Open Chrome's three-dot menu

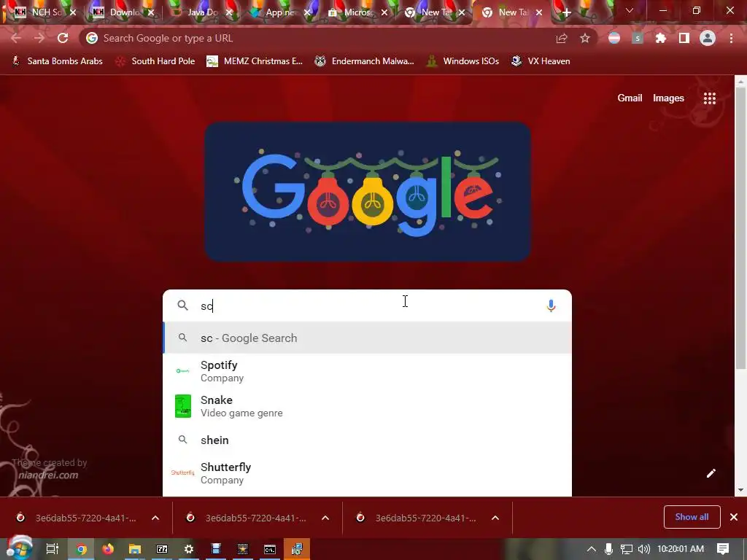pyautogui.click(x=731, y=38)
